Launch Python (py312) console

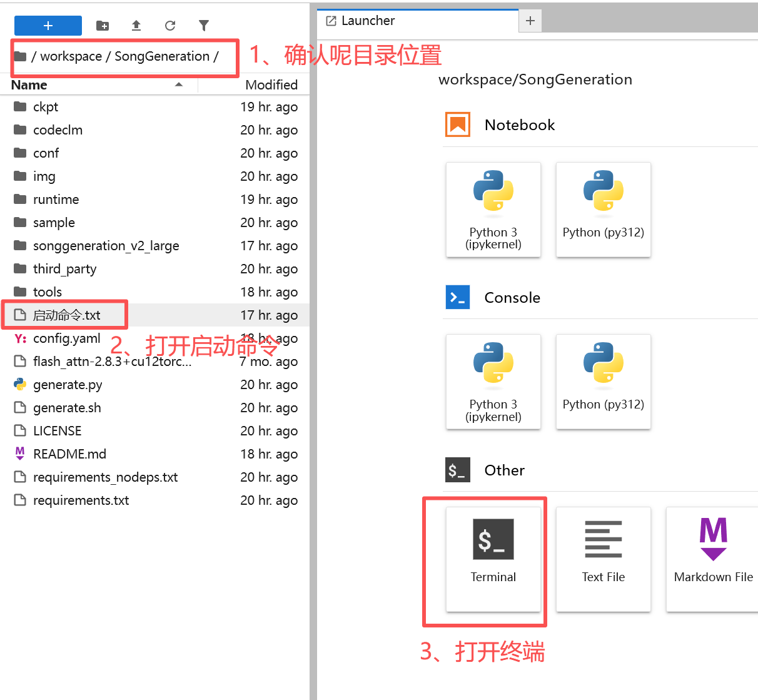(603, 382)
